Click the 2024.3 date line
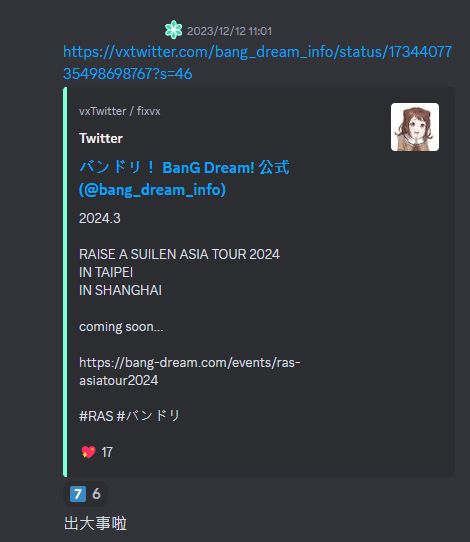Viewport: 470px width, 542px height. (x=100, y=218)
